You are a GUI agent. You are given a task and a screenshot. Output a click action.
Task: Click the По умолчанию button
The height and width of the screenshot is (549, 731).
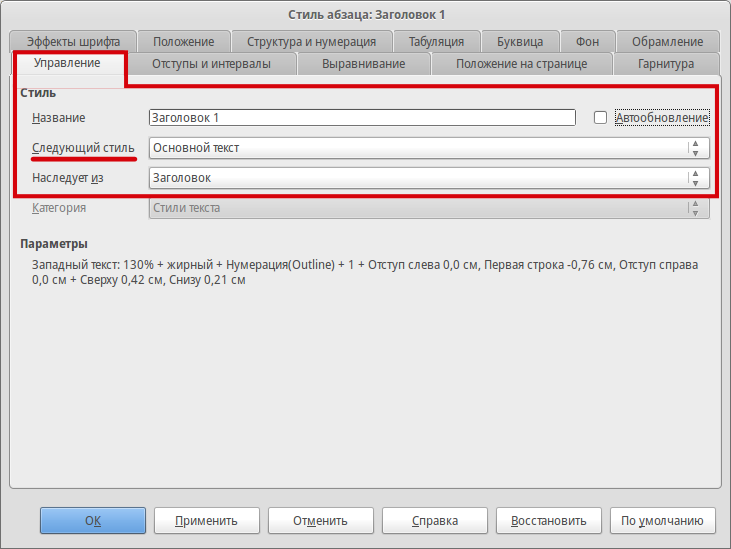pyautogui.click(x=662, y=521)
